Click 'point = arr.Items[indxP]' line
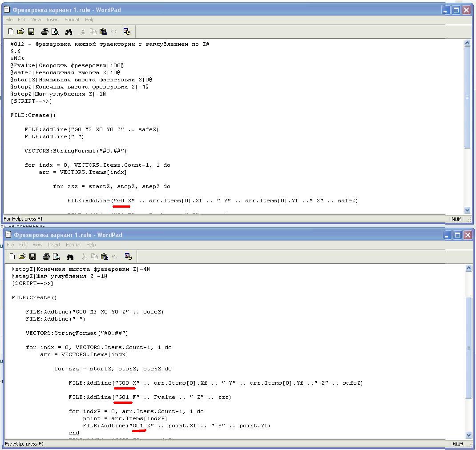 (125, 418)
